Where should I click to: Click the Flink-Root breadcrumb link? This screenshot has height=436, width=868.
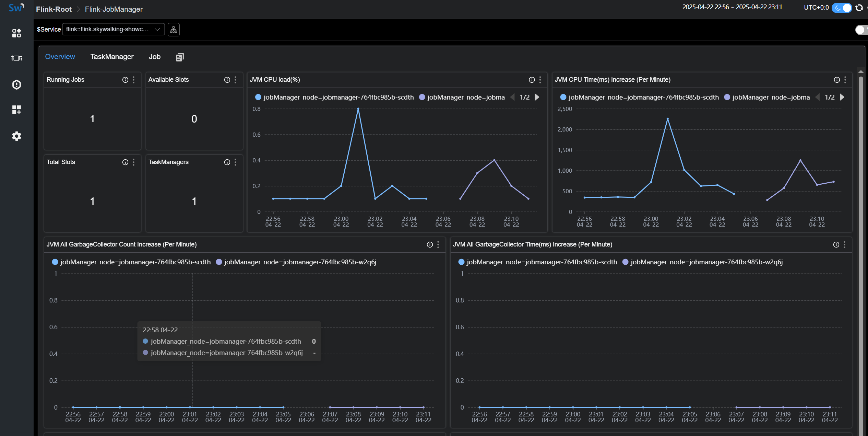(54, 9)
